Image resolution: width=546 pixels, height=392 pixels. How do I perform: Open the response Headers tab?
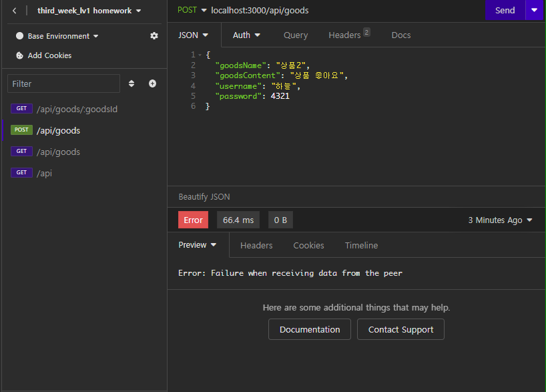[256, 245]
